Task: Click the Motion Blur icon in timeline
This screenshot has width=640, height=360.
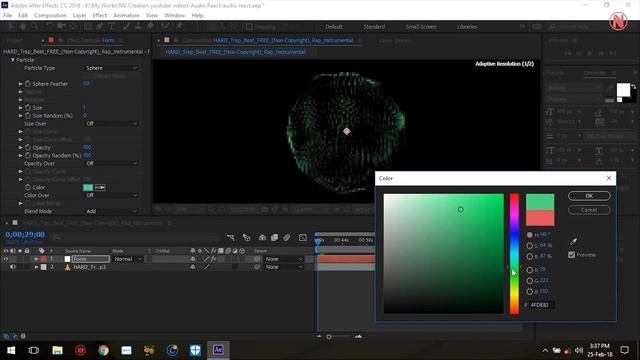Action: tap(287, 238)
